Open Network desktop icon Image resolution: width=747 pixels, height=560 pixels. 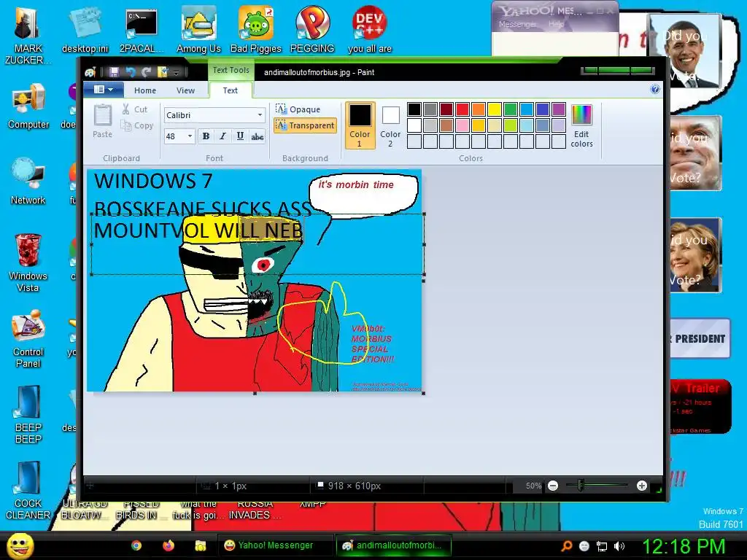[x=28, y=182]
